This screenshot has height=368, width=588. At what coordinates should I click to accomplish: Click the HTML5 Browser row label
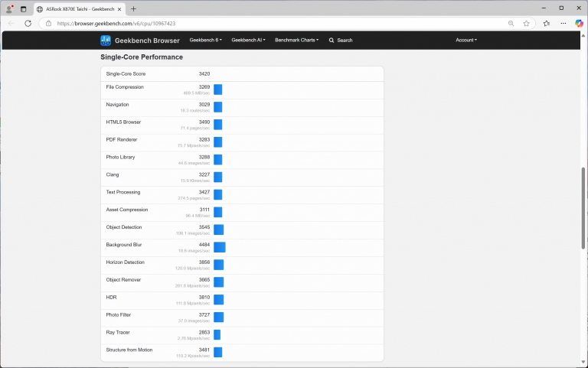(123, 122)
